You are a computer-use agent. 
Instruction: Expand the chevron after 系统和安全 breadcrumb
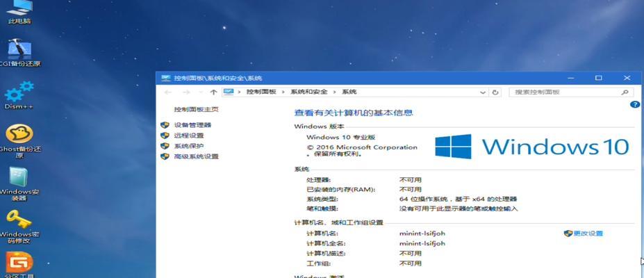(x=334, y=92)
